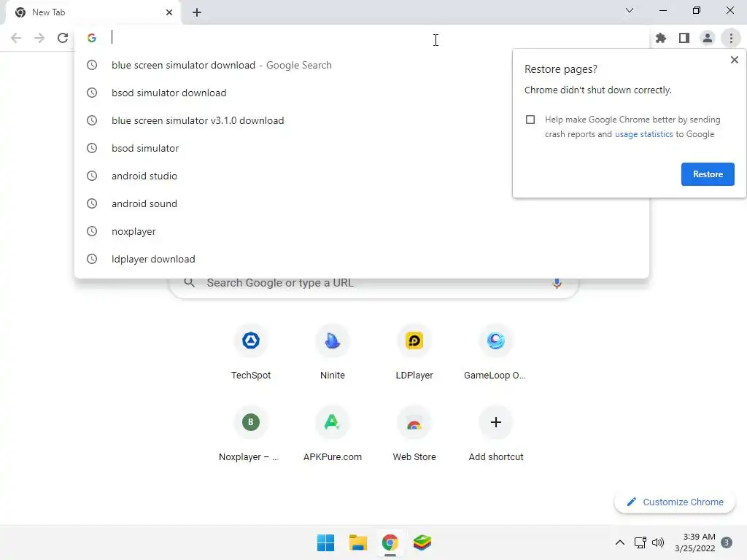This screenshot has width=747, height=560.
Task: Click the voice search microphone icon
Action: pyautogui.click(x=557, y=284)
